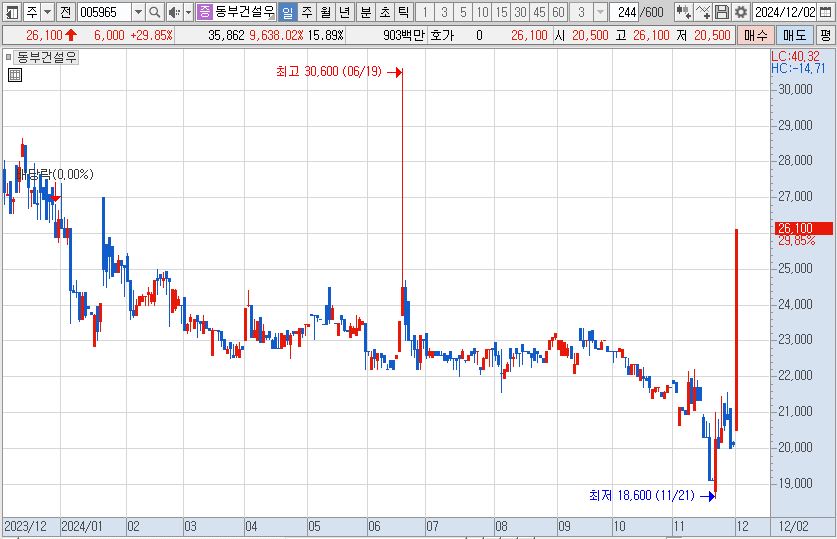Viewport: 837px width, 539px height.
Task: Click the 2023/12 date axis label
Action: [25, 527]
